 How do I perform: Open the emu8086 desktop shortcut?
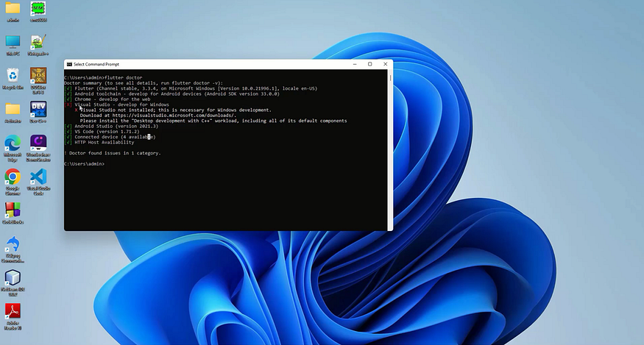coord(38,12)
